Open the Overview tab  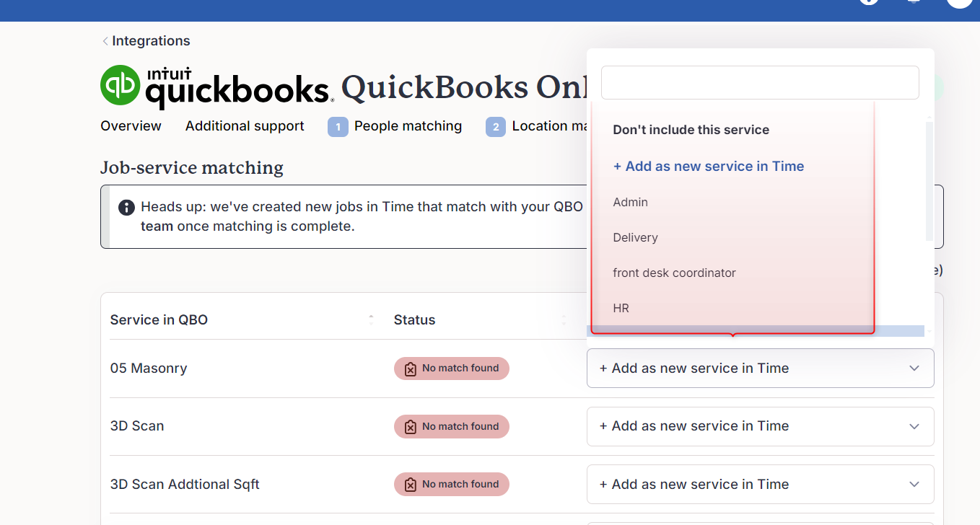[x=131, y=126]
